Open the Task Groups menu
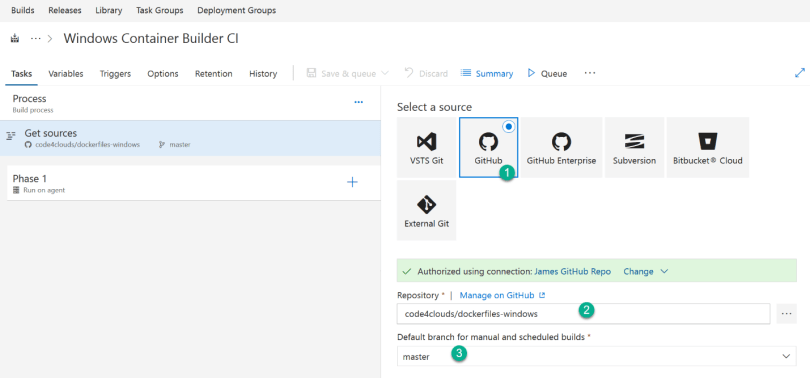The image size is (810, 378). (x=160, y=10)
